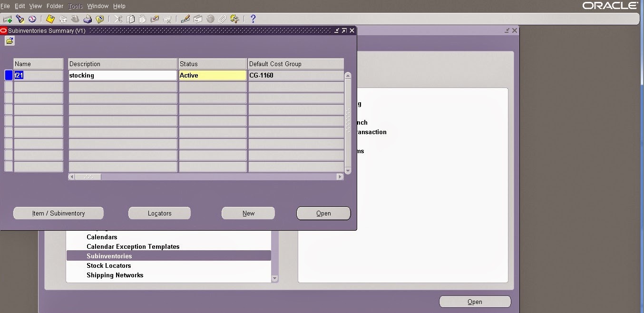644x313 pixels.
Task: Click the Help question mark icon
Action: 253,19
